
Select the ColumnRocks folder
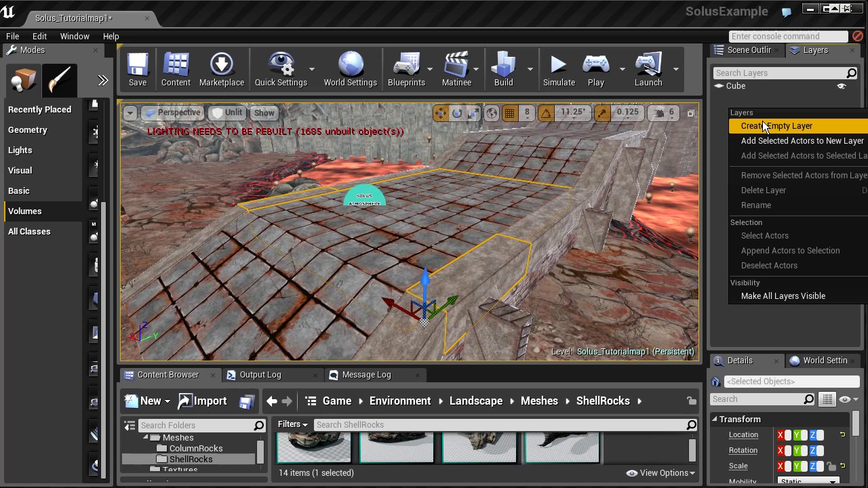pos(195,449)
